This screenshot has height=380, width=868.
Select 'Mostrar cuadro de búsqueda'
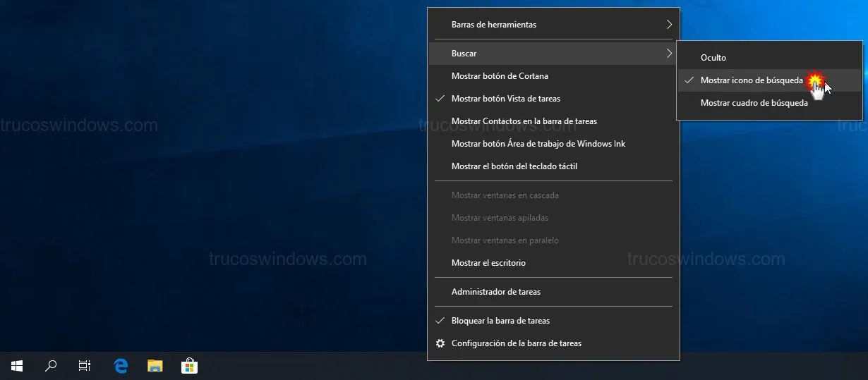point(754,103)
